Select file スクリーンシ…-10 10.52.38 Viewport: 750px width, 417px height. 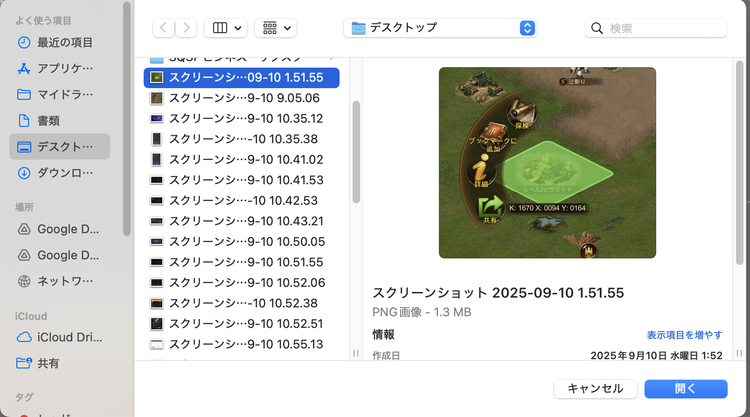242,304
